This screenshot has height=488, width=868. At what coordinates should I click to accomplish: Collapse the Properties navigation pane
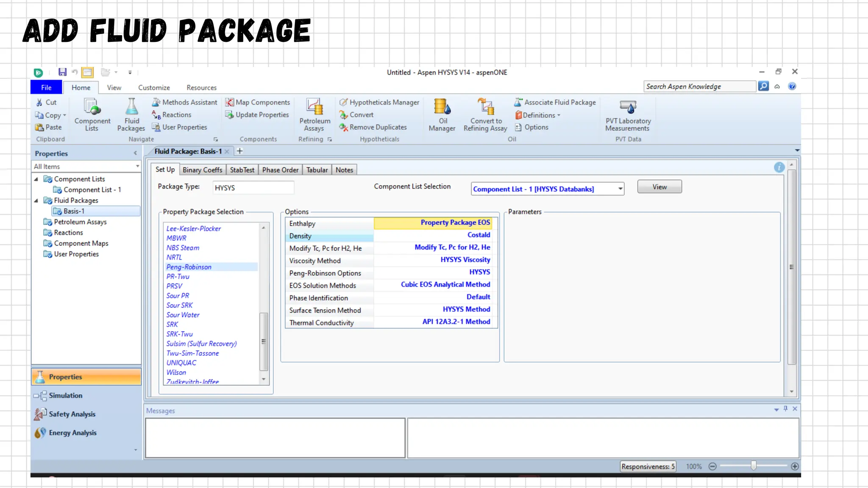[135, 153]
